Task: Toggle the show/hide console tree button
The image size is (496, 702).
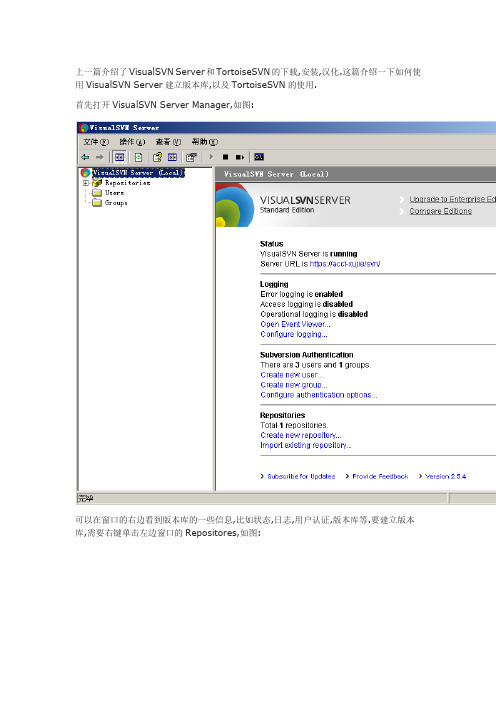Action: tap(120, 157)
